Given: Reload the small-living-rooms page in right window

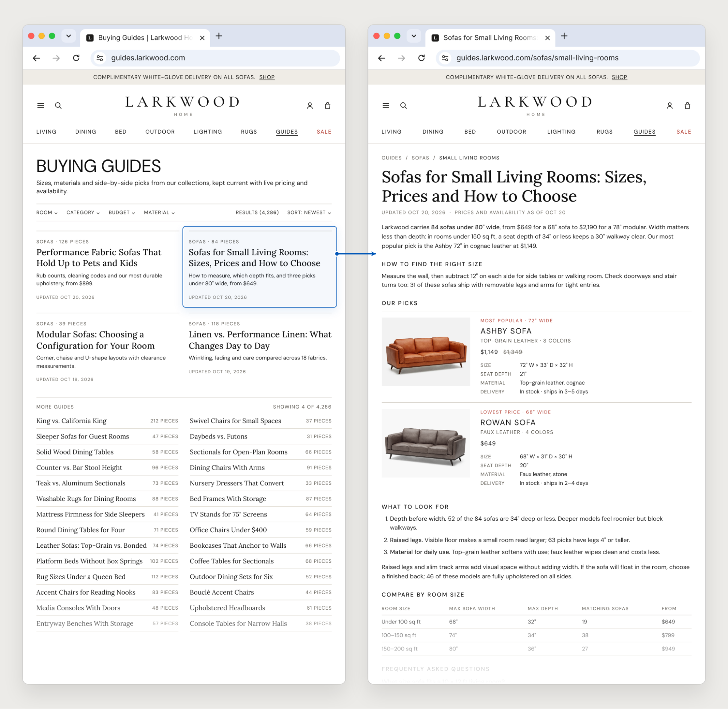Looking at the screenshot, I should tap(421, 58).
